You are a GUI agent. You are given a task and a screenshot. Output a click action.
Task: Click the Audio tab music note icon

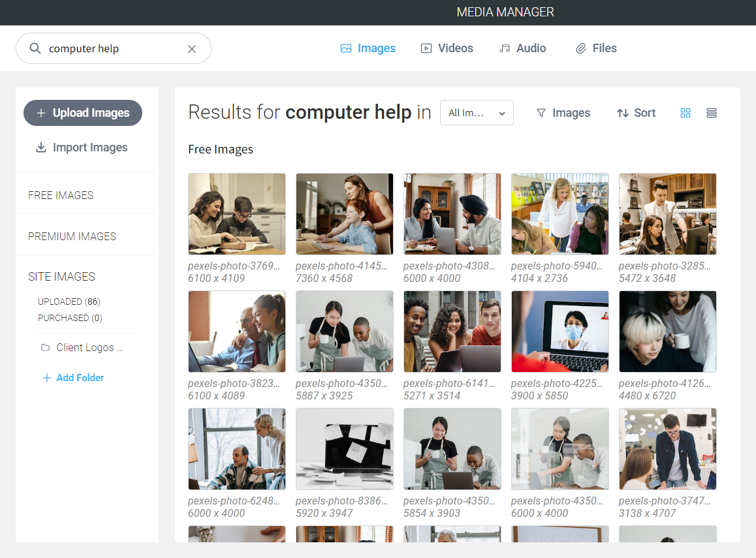[505, 48]
